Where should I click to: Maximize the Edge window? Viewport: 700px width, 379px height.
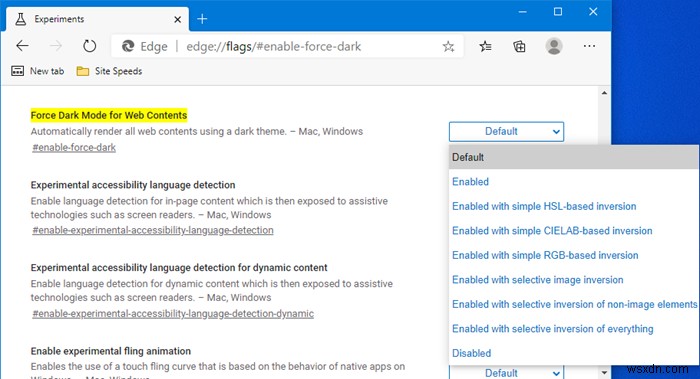click(558, 12)
